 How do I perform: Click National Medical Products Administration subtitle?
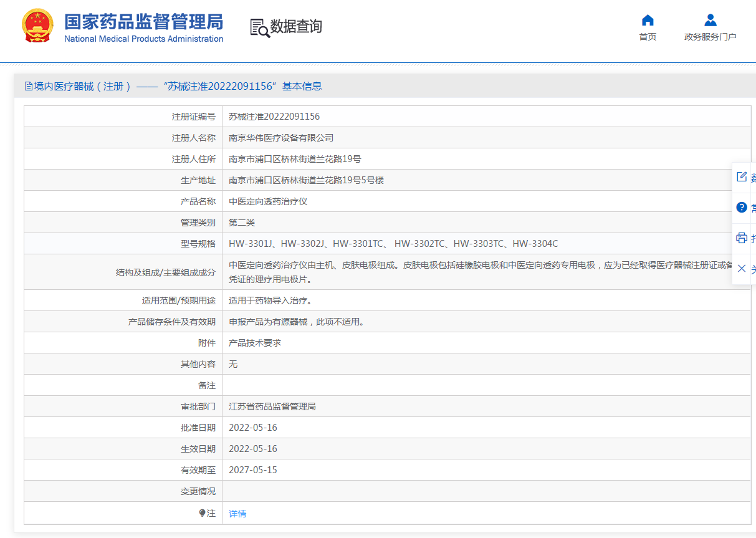click(x=144, y=39)
